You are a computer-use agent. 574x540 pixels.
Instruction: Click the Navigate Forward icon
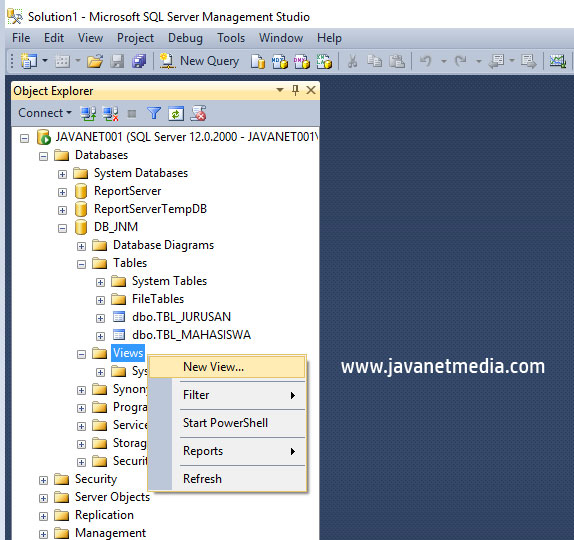(529, 61)
